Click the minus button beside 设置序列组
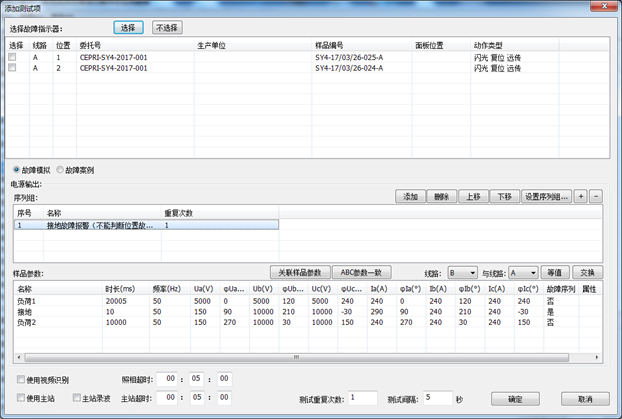Image resolution: width=622 pixels, height=419 pixels. pyautogui.click(x=597, y=197)
